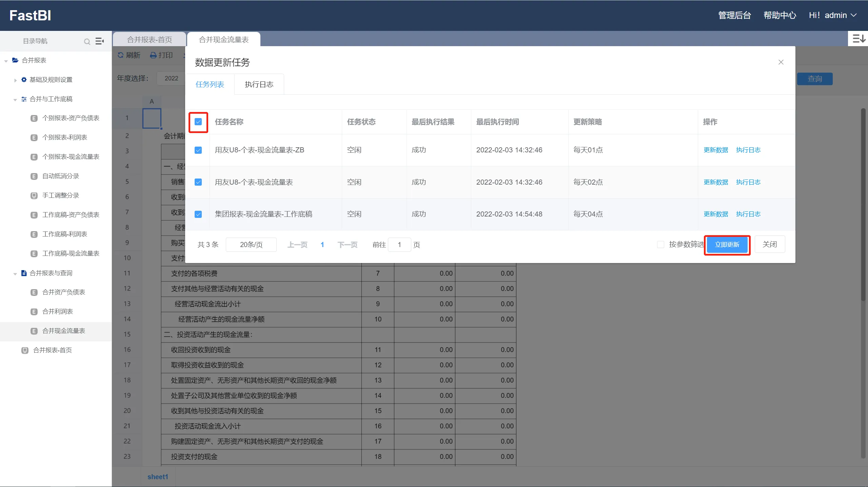Screen dimensions: 868x487
Task: Click the 打印 toolbar label
Action: (166, 55)
